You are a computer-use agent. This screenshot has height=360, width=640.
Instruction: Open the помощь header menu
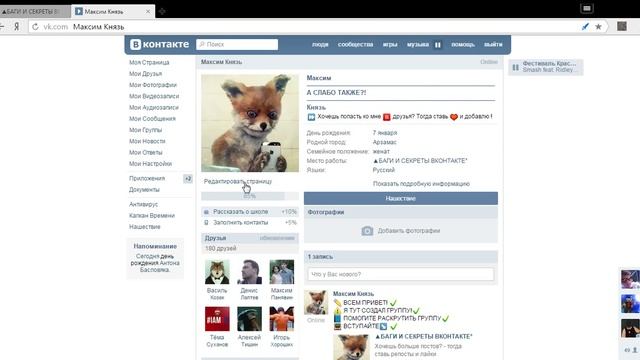(x=463, y=44)
